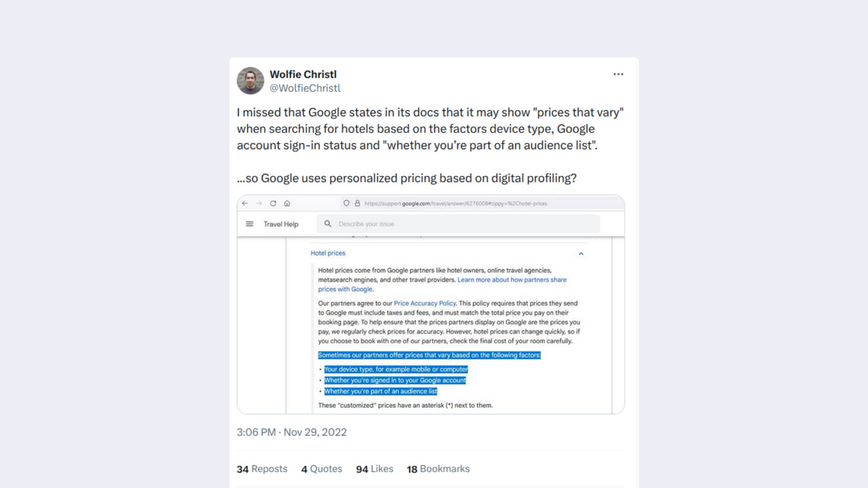Image resolution: width=868 pixels, height=488 pixels.
Task: Click the @WolfieChristl handle
Action: pos(305,88)
